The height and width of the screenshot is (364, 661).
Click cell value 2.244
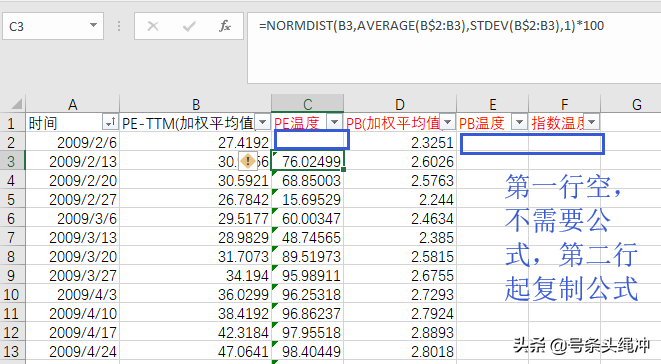pyautogui.click(x=400, y=199)
